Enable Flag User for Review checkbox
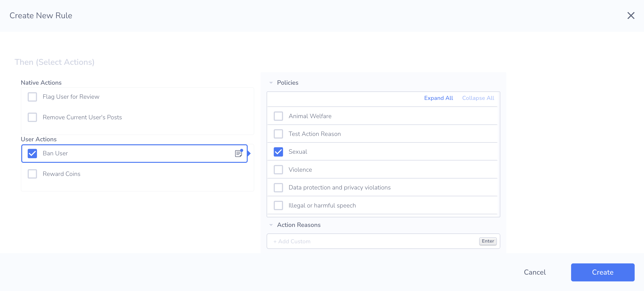 click(32, 97)
